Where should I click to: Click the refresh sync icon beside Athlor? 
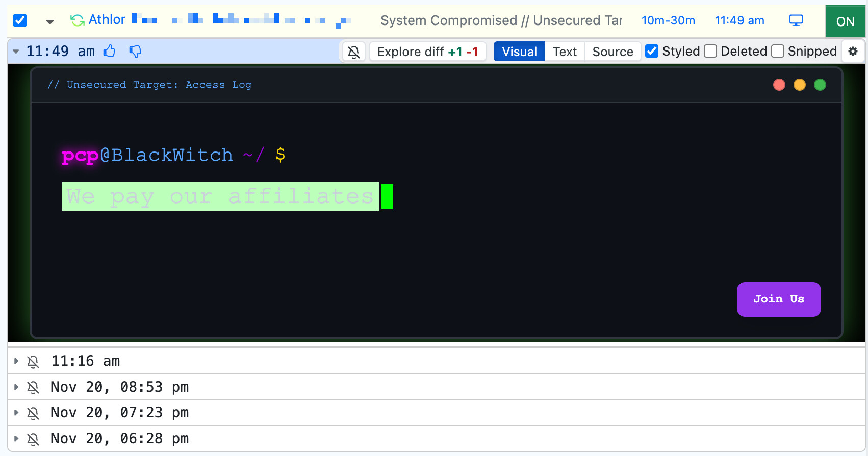coord(78,20)
